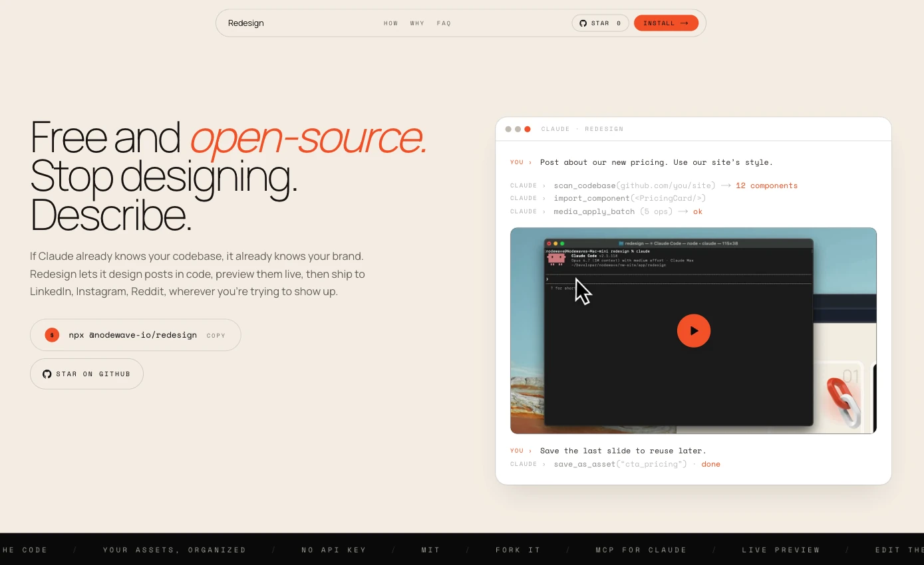The image size is (924, 565).
Task: Click the orange dot in demo window header
Action: tap(528, 129)
